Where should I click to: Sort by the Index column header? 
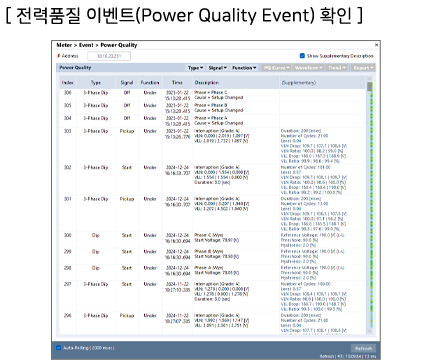[68, 82]
